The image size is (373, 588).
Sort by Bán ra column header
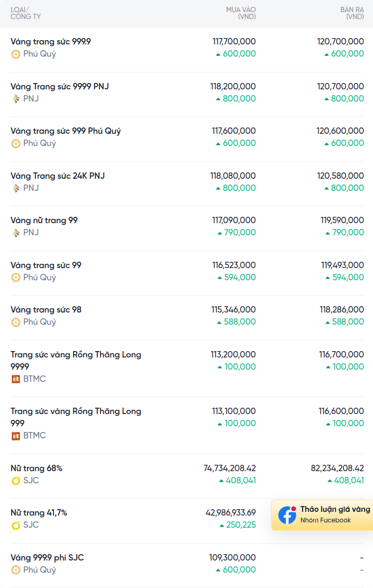point(352,13)
